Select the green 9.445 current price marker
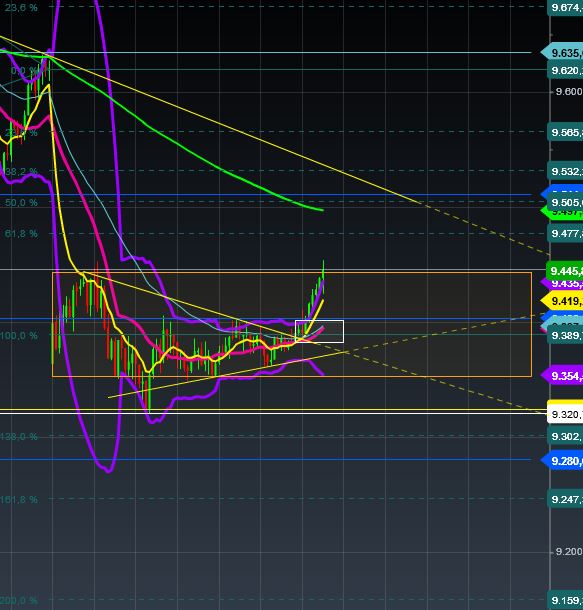The width and height of the screenshot is (583, 610). coord(565,270)
